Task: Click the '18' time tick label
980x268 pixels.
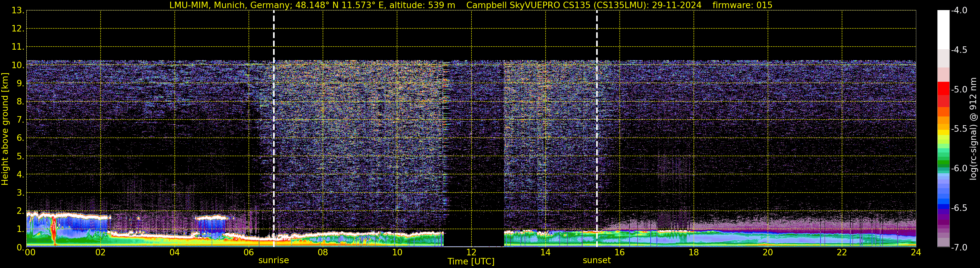Action: (x=694, y=252)
